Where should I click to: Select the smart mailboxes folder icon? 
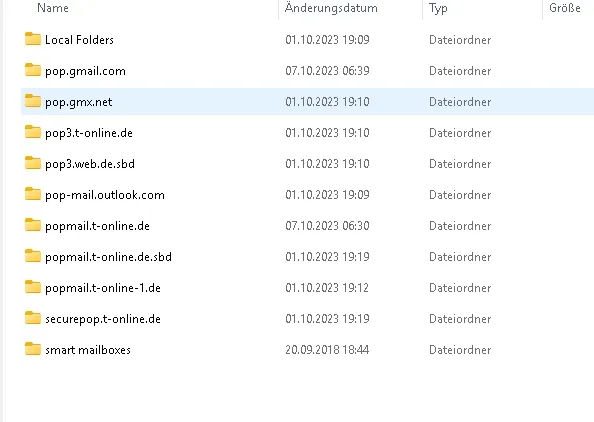(x=33, y=349)
